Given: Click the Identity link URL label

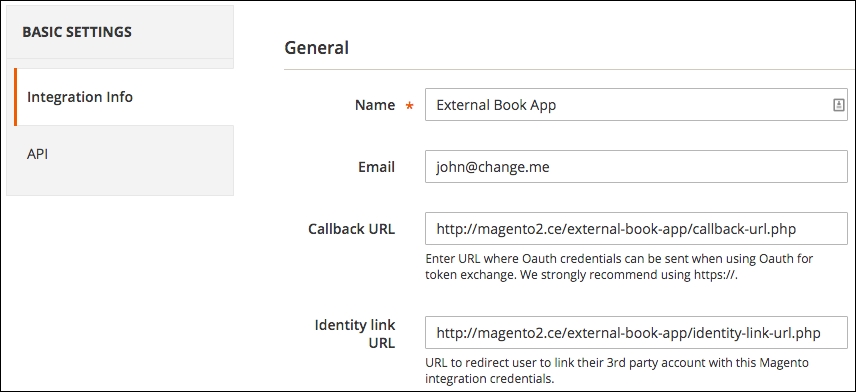Looking at the screenshot, I should 355,334.
